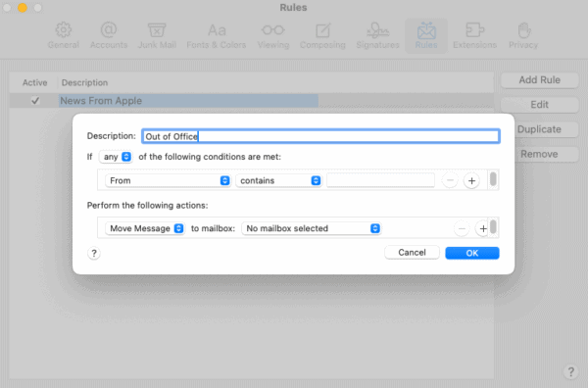
Task: Click the Remove button
Action: 540,154
